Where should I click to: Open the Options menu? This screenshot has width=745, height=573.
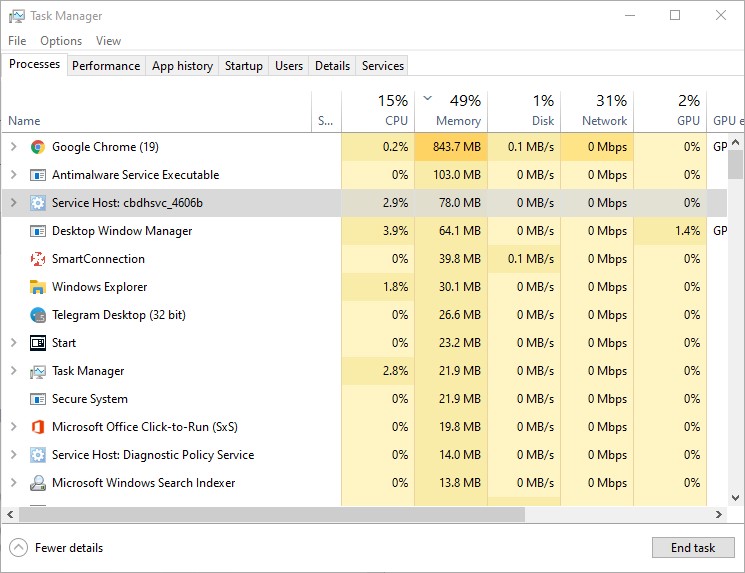tap(61, 41)
